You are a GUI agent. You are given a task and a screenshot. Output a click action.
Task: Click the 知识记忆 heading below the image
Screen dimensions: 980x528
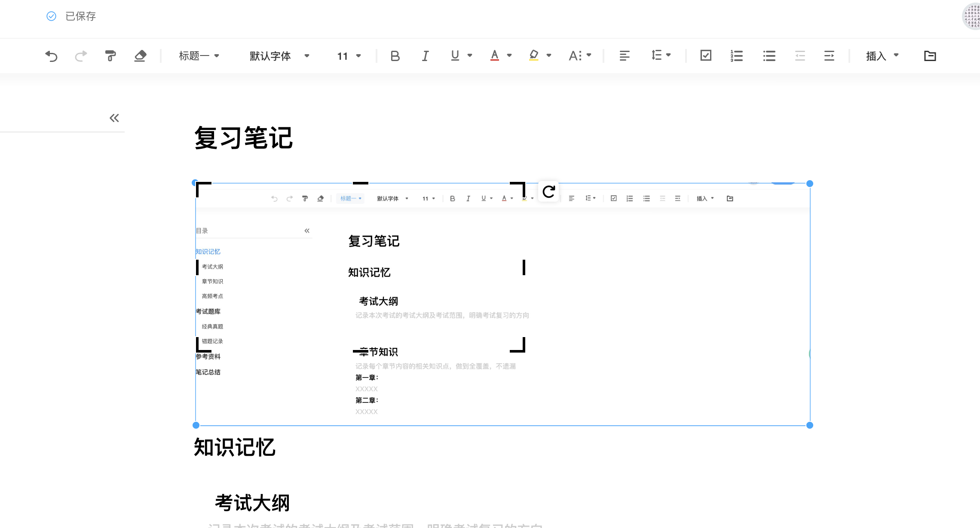235,447
